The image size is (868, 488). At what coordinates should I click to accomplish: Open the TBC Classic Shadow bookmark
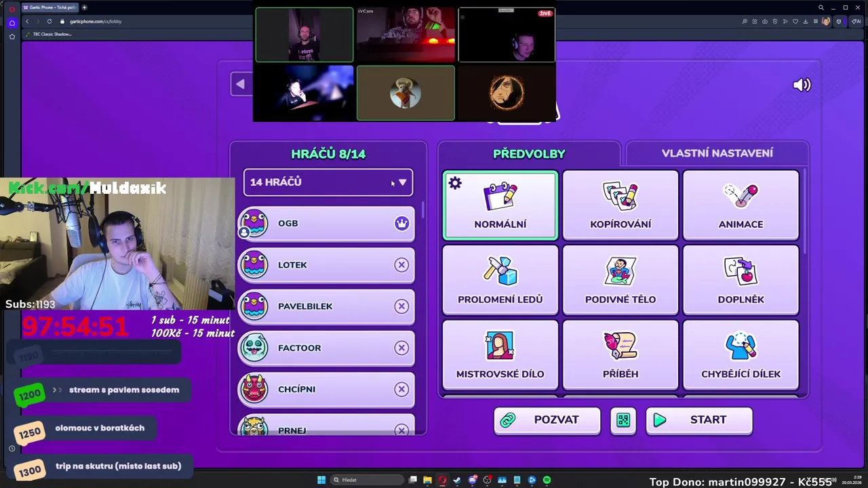click(49, 34)
